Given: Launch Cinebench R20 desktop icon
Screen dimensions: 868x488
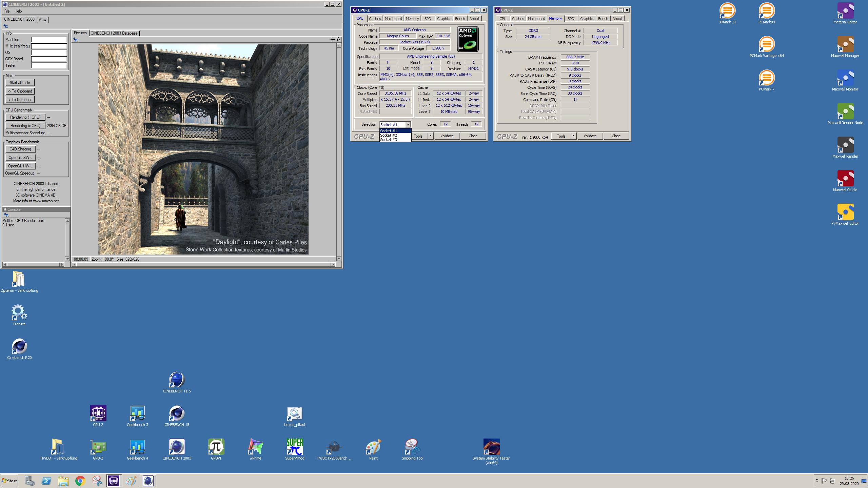Looking at the screenshot, I should [x=19, y=349].
